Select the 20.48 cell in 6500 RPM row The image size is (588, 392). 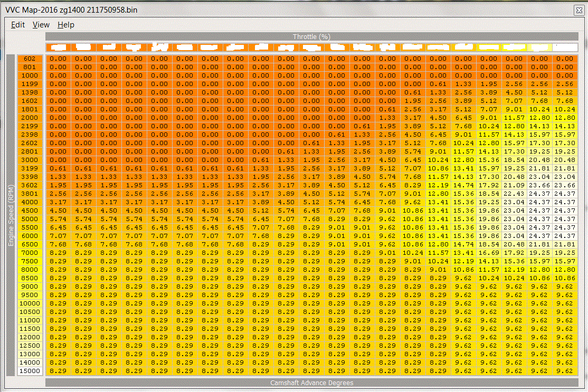[x=514, y=244]
